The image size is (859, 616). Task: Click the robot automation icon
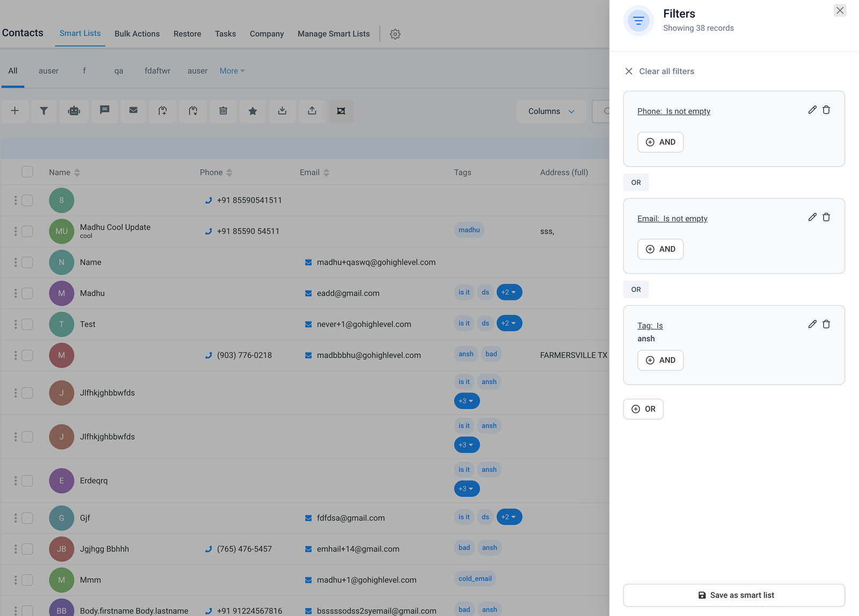[74, 111]
